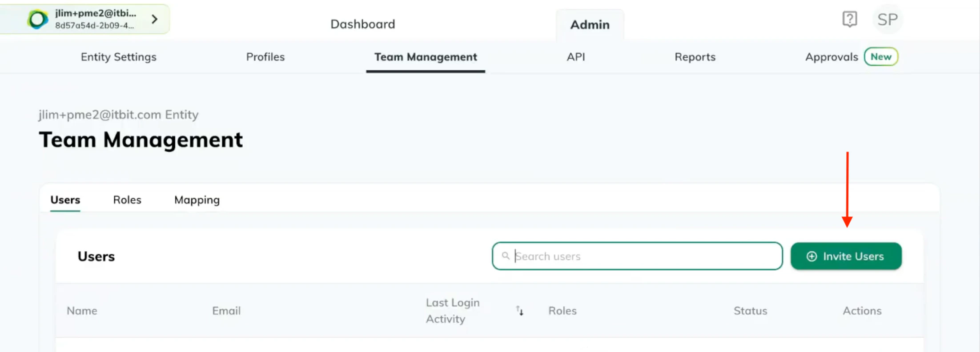Click the Team Management page heading
The image size is (980, 352).
click(x=141, y=140)
